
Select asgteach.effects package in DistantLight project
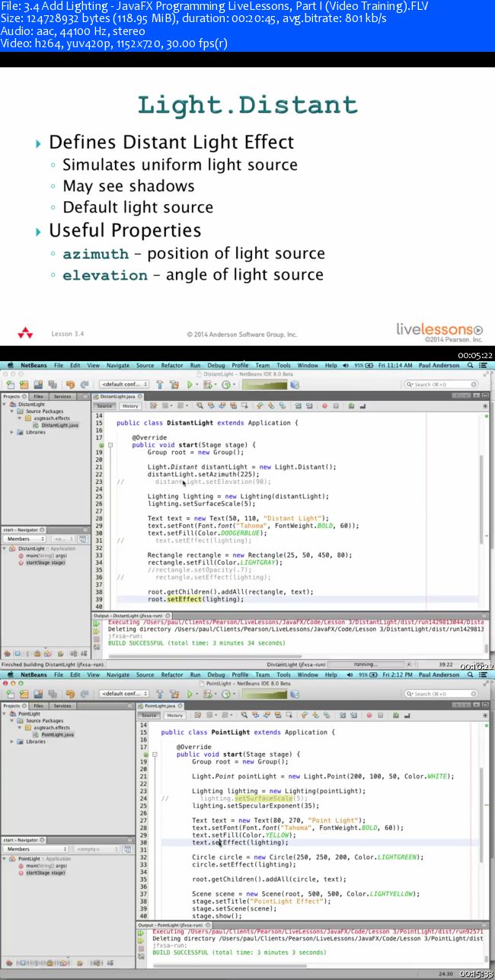point(50,418)
